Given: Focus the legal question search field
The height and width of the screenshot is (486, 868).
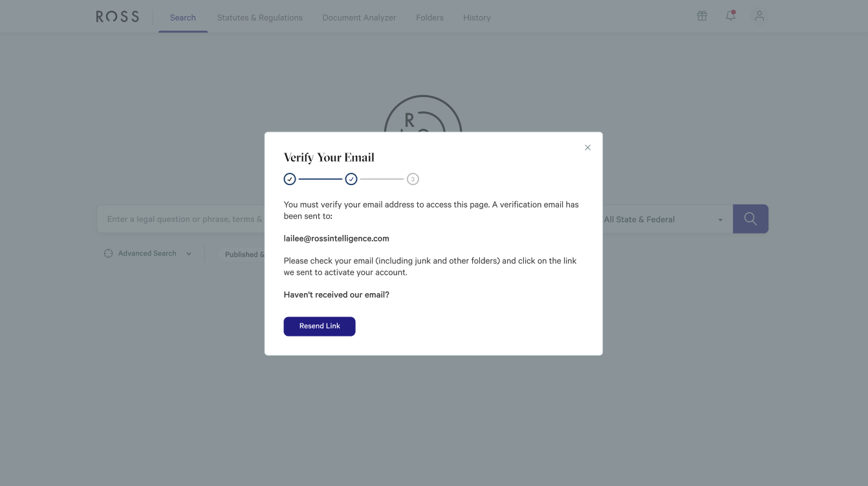Looking at the screenshot, I should pos(181,219).
